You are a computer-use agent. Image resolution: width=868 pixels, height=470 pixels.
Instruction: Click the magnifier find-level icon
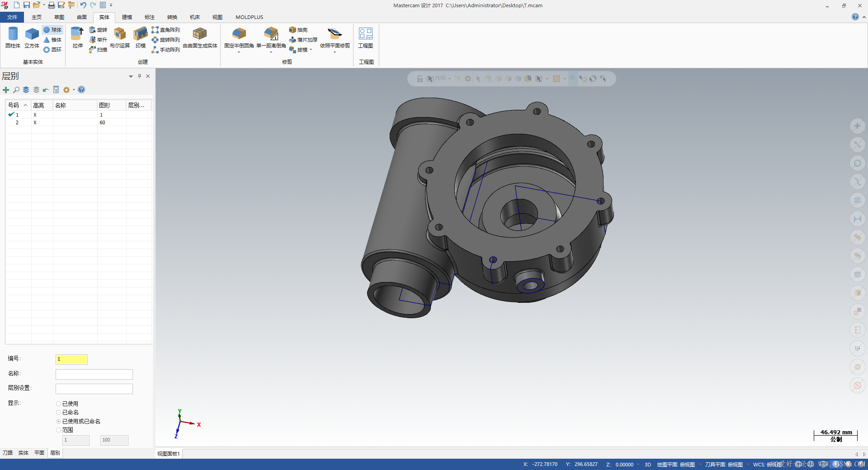(x=16, y=90)
